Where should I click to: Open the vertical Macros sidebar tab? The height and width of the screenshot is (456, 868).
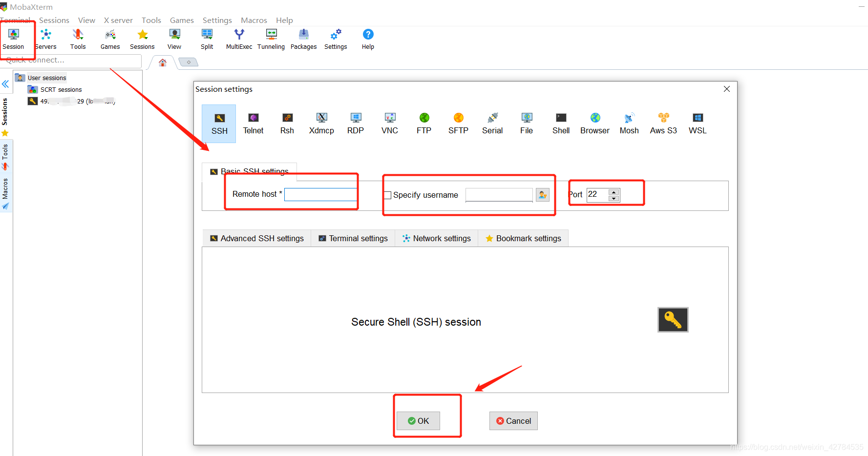tap(5, 193)
